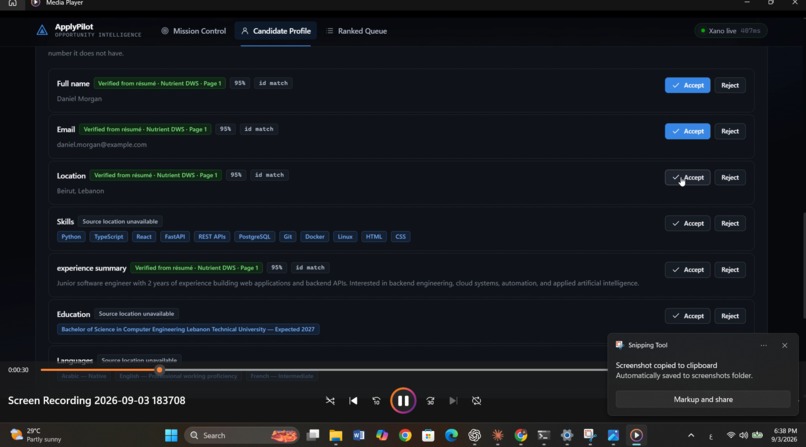Pause the screen recording playback
806x447 pixels.
click(x=403, y=400)
